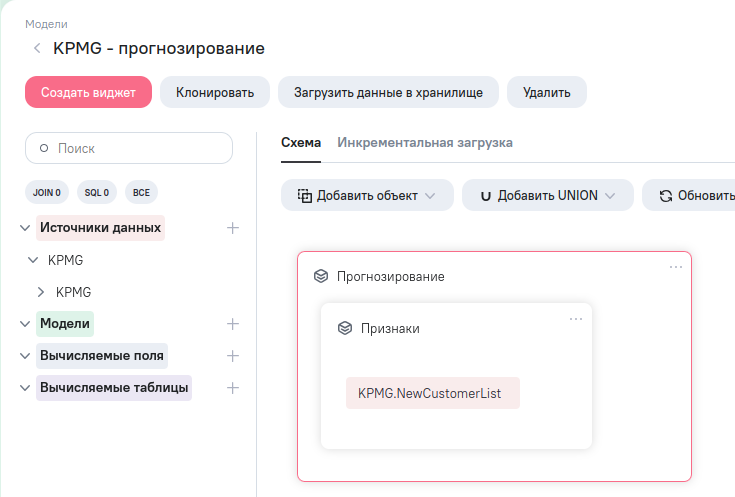Image resolution: width=735 pixels, height=497 pixels.
Task: Open three-dots menu of Прогнозирование block
Action: (x=675, y=267)
